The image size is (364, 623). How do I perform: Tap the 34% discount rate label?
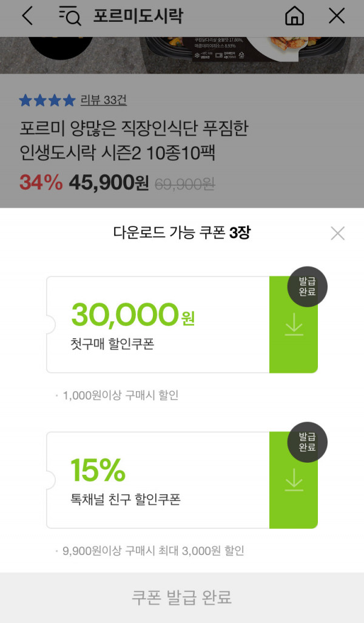pyautogui.click(x=41, y=182)
